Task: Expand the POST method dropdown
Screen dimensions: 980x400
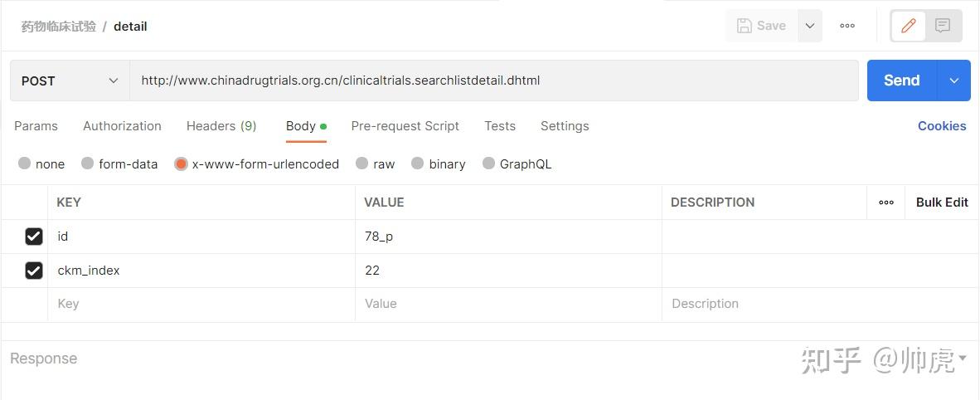Action: [70, 80]
